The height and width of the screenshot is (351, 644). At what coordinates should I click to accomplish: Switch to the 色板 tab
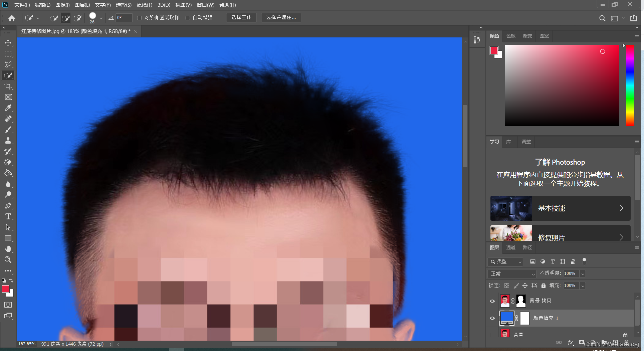[x=510, y=36]
